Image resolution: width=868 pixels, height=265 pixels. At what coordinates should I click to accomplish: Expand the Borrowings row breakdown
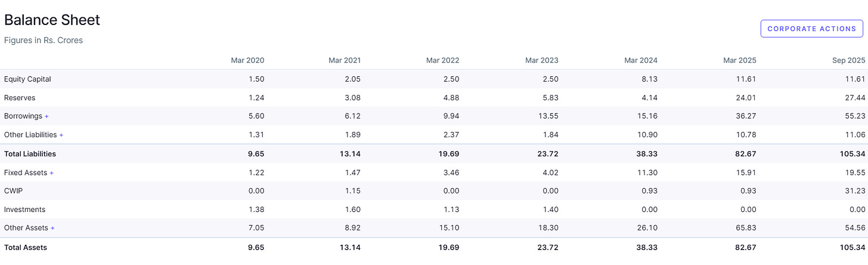click(46, 116)
